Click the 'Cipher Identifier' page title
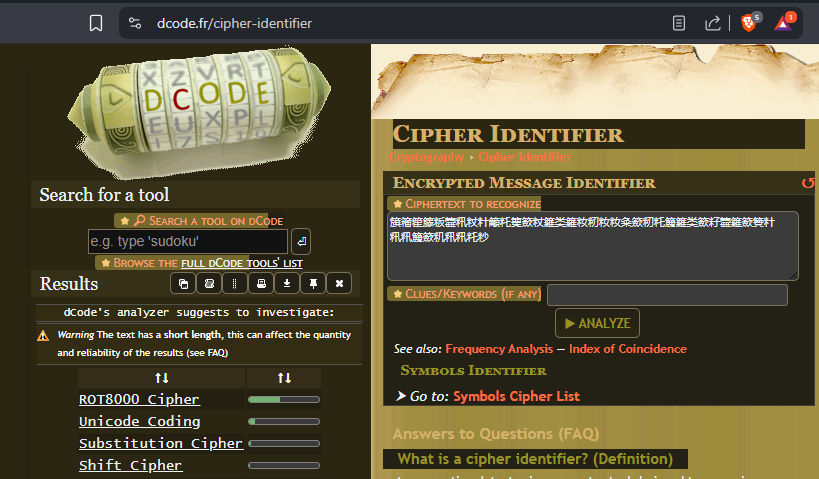The width and height of the screenshot is (819, 479). click(508, 134)
